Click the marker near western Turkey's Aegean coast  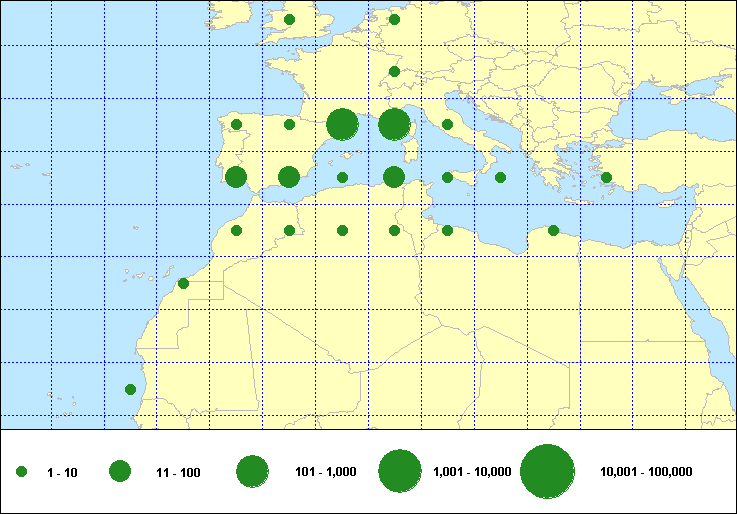[x=606, y=177]
